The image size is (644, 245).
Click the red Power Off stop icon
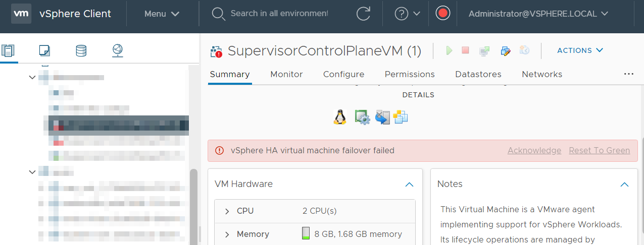click(x=466, y=50)
